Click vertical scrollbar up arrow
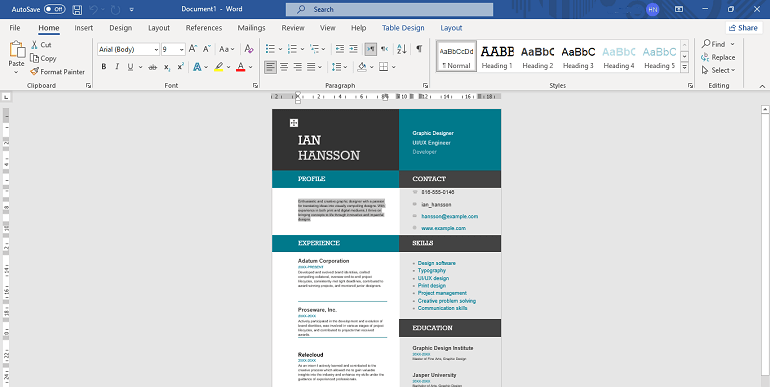Image resolution: width=770 pixels, height=387 pixels. click(x=765, y=109)
